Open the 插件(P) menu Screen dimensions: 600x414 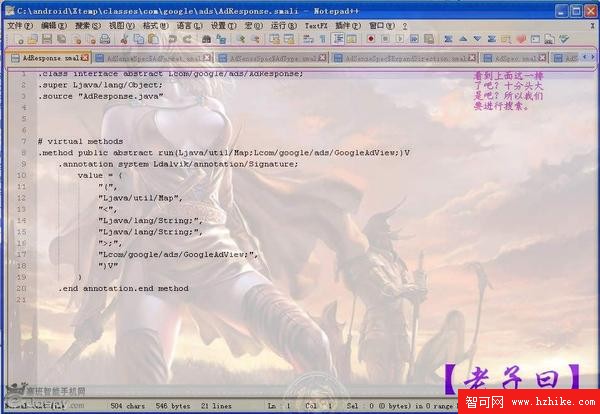[x=348, y=26]
